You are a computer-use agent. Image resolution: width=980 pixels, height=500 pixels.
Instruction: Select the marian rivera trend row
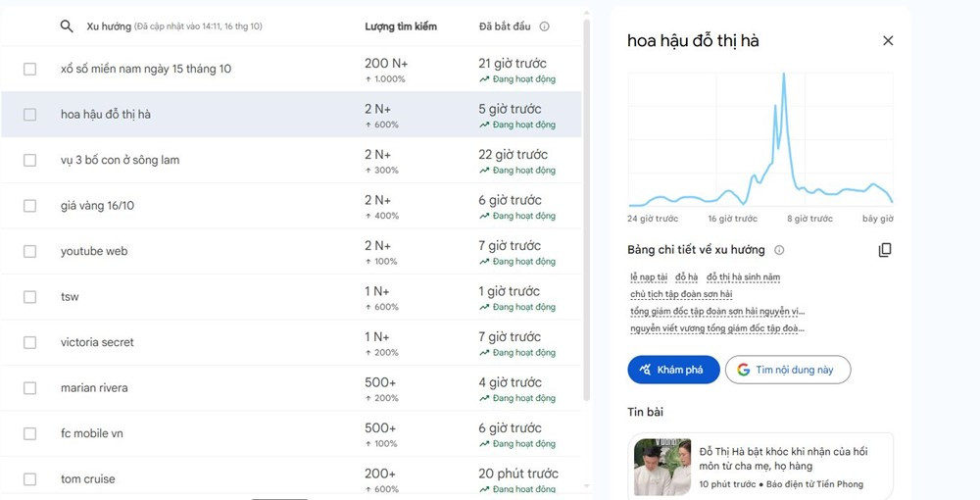pyautogui.click(x=291, y=388)
